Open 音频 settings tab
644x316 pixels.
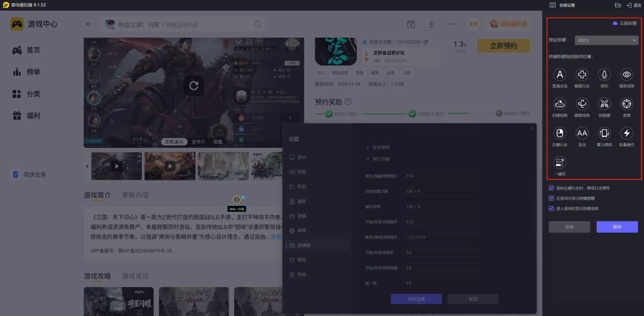317,216
